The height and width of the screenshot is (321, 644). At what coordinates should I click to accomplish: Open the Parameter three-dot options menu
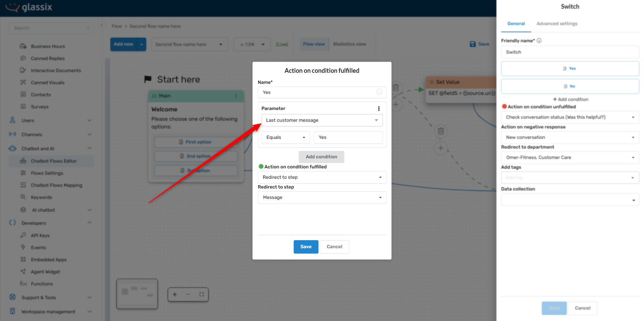[x=379, y=108]
